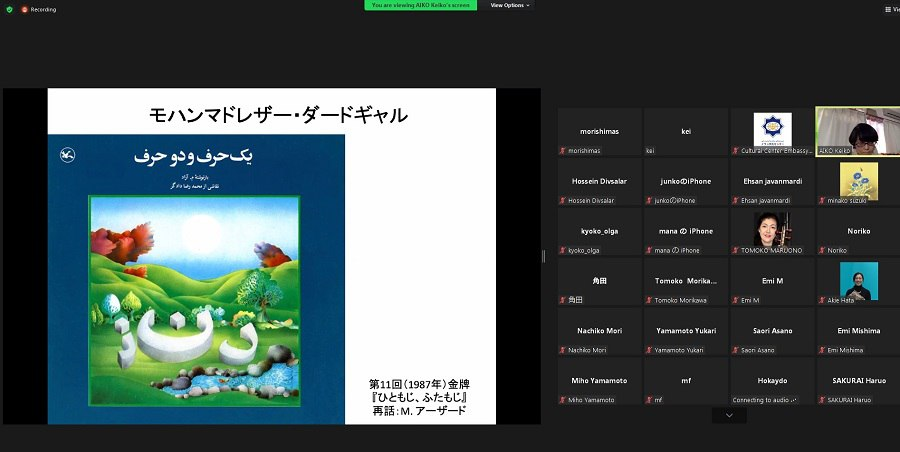Click Nachiko Mori's muted mic icon

tap(563, 350)
